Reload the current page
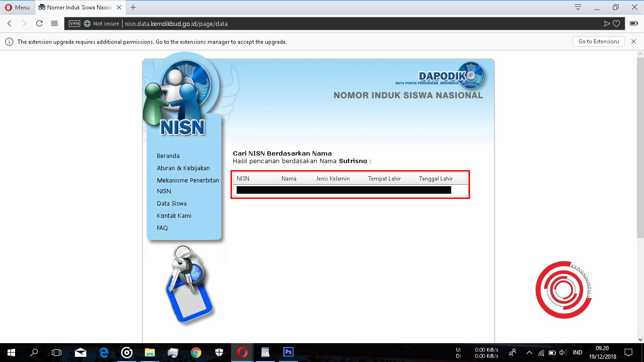 [x=39, y=23]
